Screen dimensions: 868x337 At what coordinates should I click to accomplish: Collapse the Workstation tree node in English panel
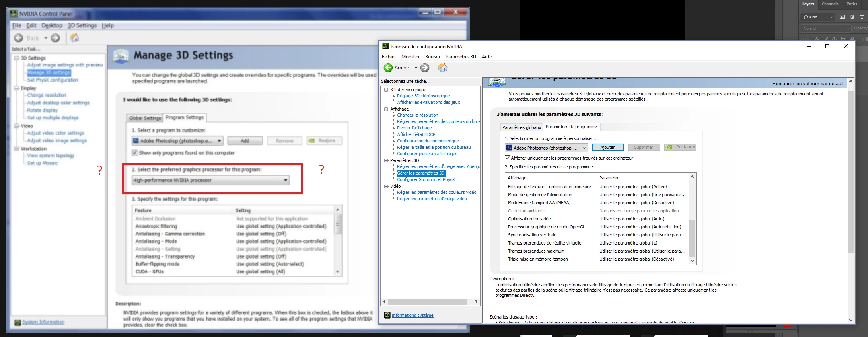click(x=17, y=149)
